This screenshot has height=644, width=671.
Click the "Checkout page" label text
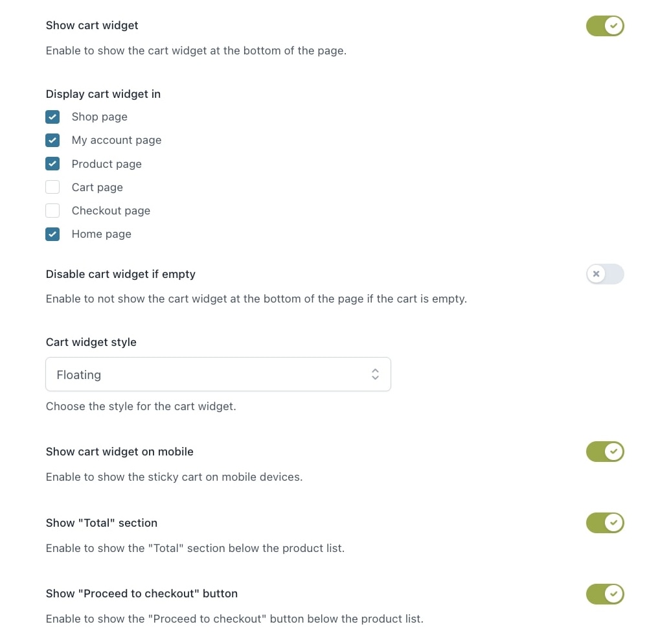[111, 211]
